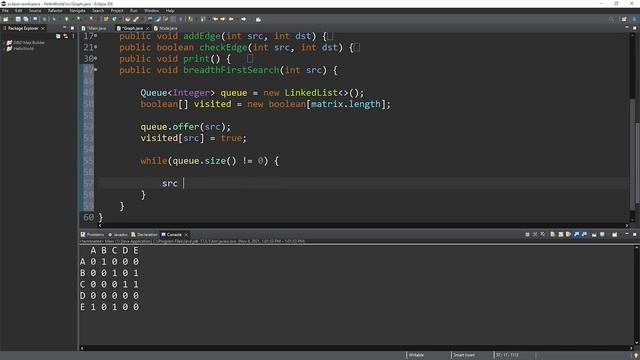Select HelloWorld project in Package Explorer
This screenshot has height=360, width=640.
click(23, 49)
